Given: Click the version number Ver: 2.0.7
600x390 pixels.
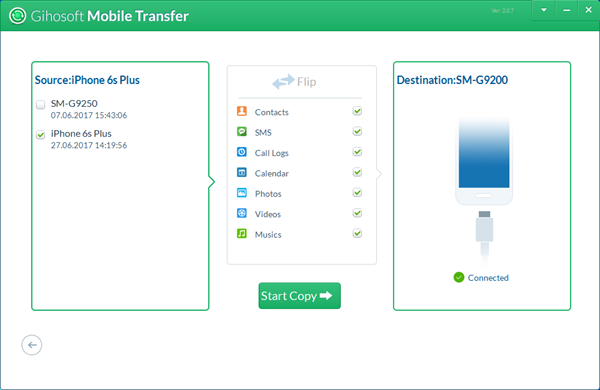Looking at the screenshot, I should (x=502, y=11).
